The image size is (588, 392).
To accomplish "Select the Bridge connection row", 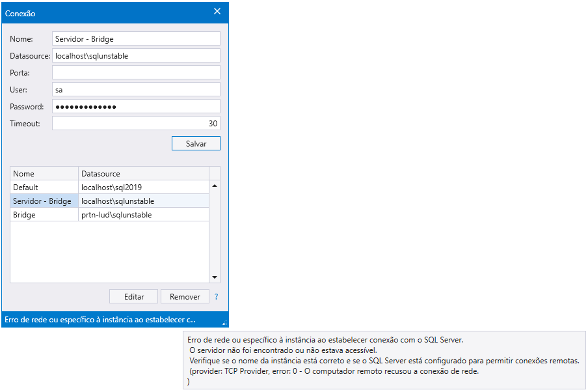I will coord(44,215).
